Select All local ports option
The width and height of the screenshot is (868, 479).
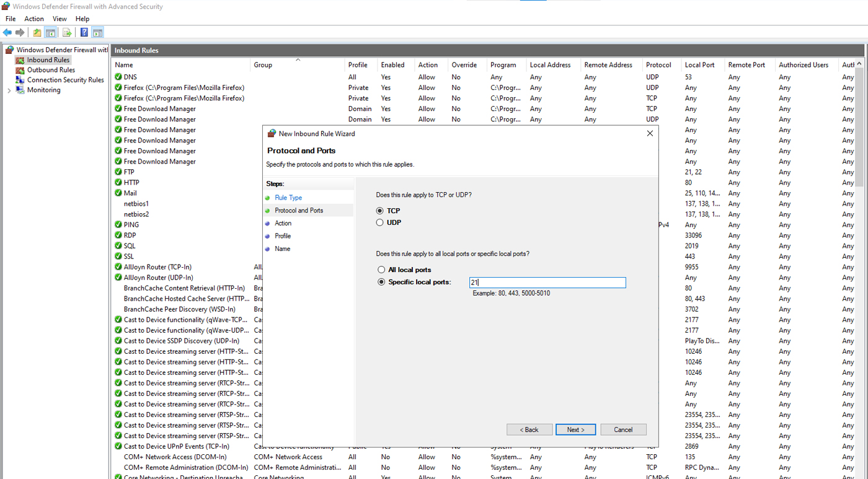click(381, 270)
